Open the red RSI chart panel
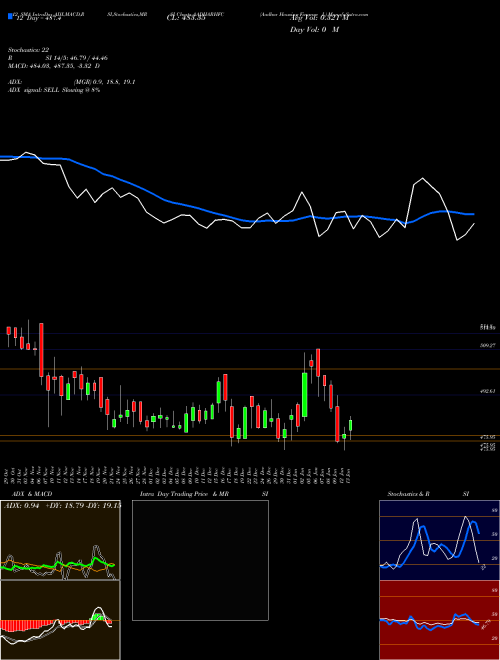 pyautogui.click(x=439, y=620)
